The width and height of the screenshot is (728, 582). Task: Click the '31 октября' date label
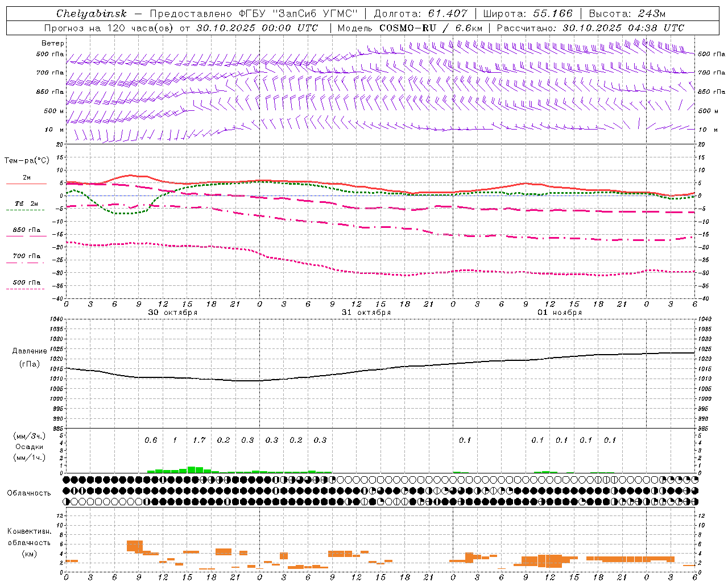pyautogui.click(x=366, y=313)
